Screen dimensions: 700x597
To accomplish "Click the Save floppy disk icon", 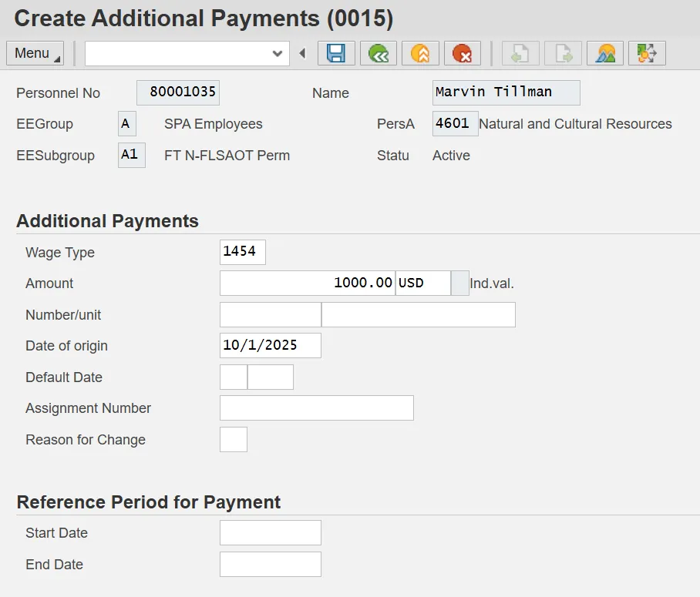I will 336,53.
